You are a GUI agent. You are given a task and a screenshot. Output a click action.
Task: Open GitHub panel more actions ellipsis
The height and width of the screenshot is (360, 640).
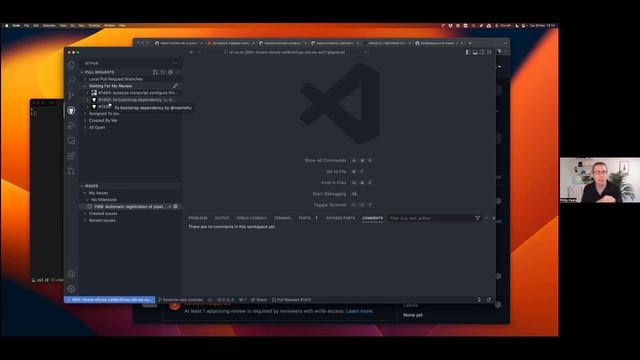point(176,63)
